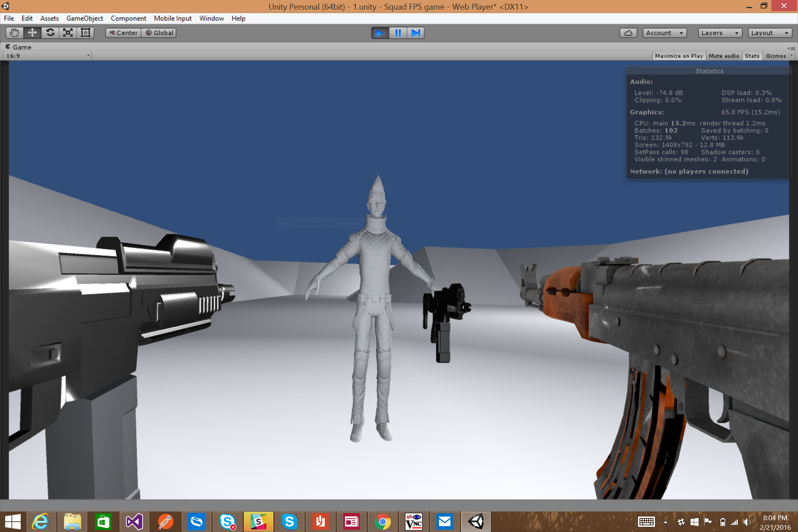
Task: Open the Mobile Input menu
Action: pos(173,18)
